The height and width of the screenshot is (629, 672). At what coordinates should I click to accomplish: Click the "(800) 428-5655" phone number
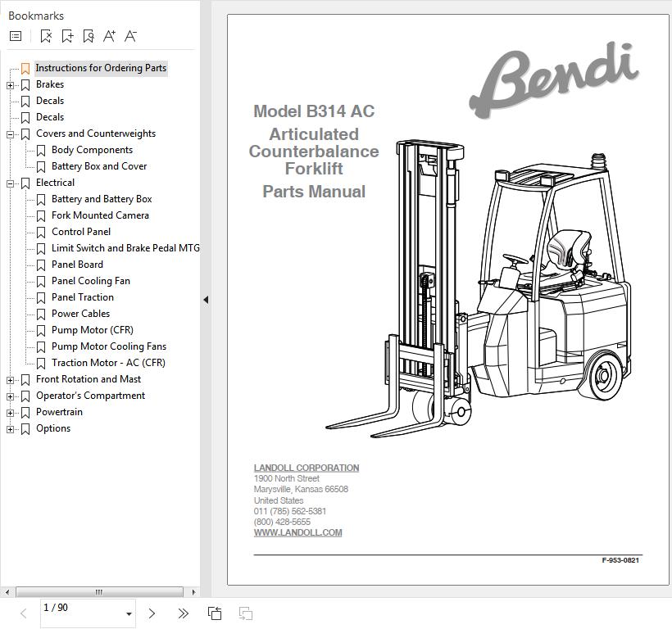282,522
